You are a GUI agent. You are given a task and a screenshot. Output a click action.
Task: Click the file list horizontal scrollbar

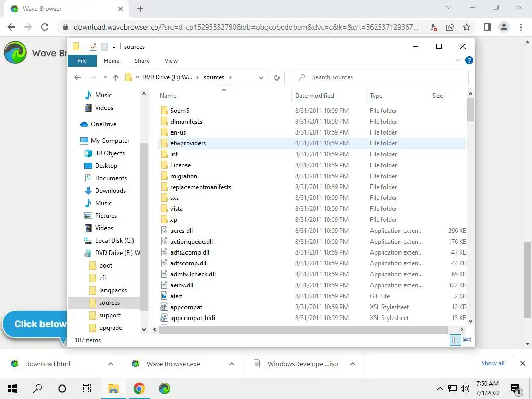point(304,329)
